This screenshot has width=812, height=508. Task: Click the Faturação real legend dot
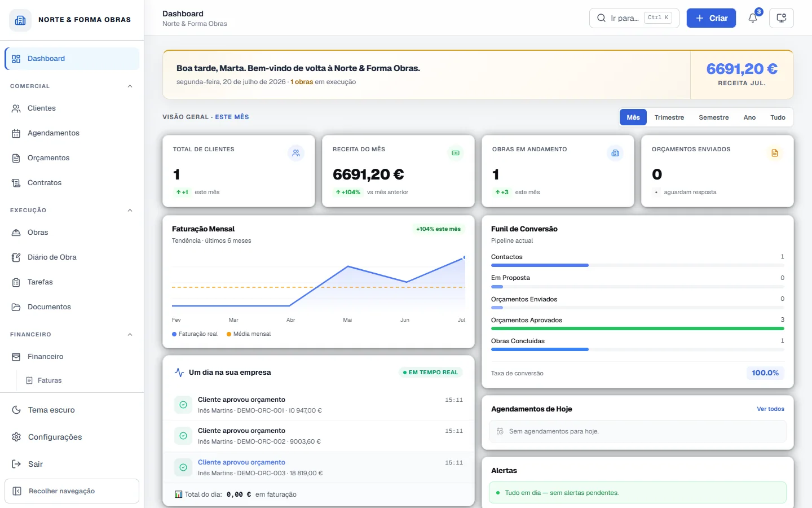174,334
